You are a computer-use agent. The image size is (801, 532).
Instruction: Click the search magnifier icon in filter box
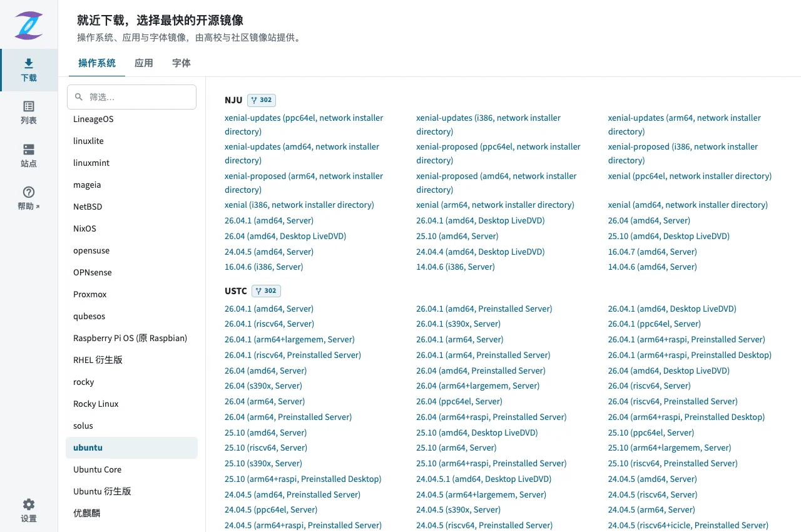click(79, 97)
